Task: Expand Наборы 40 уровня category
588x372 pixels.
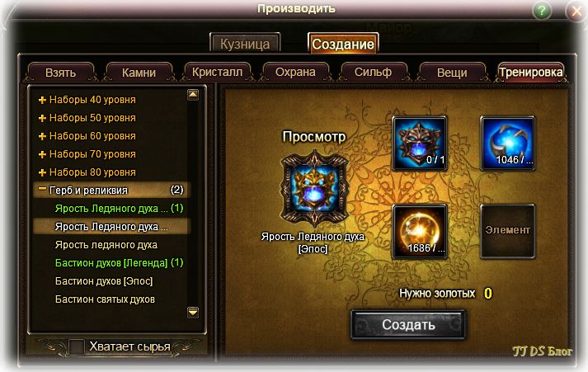Action: (x=87, y=100)
